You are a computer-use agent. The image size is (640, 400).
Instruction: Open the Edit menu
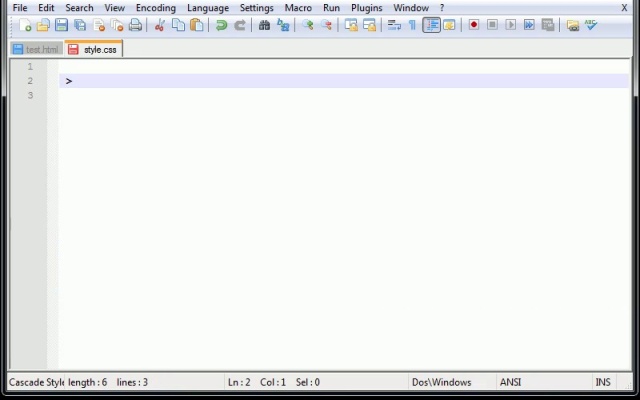click(x=46, y=8)
